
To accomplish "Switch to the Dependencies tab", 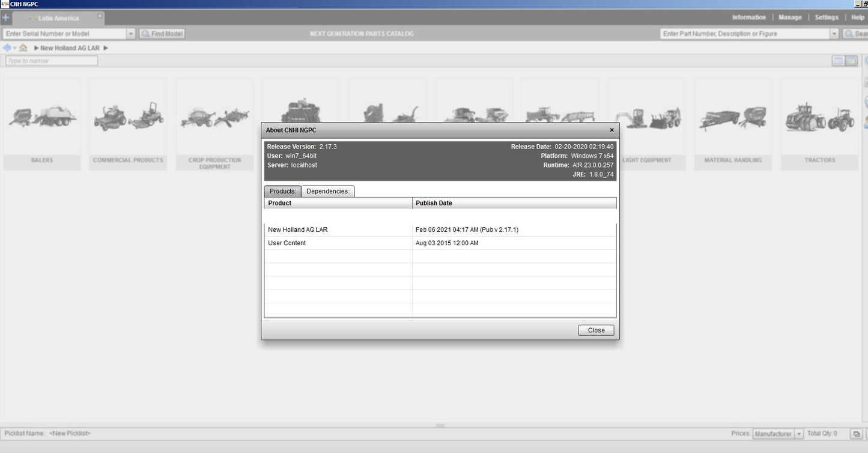I will click(327, 191).
